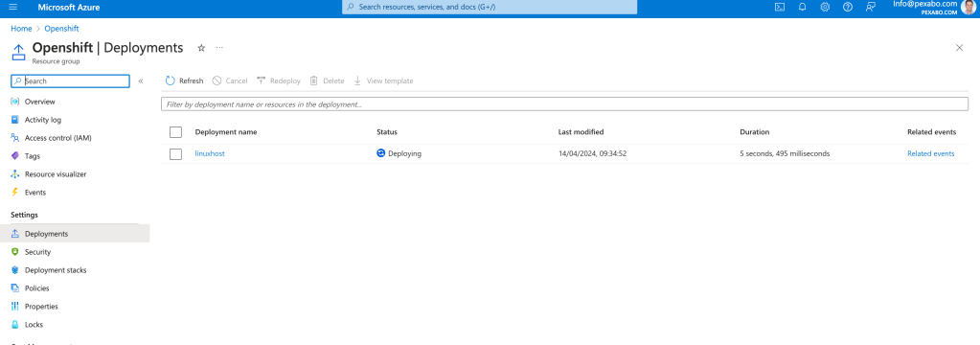Click the Last modified column header
980x345 pixels.
tap(581, 132)
